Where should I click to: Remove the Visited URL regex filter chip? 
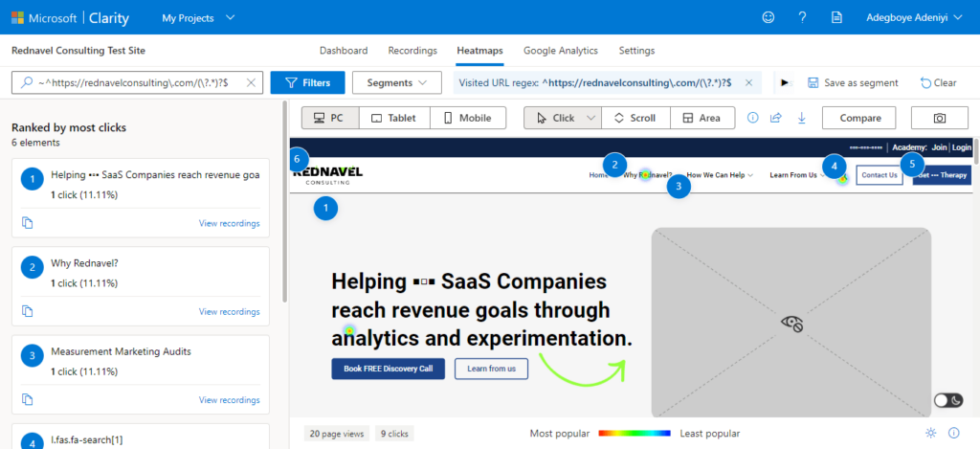point(748,82)
